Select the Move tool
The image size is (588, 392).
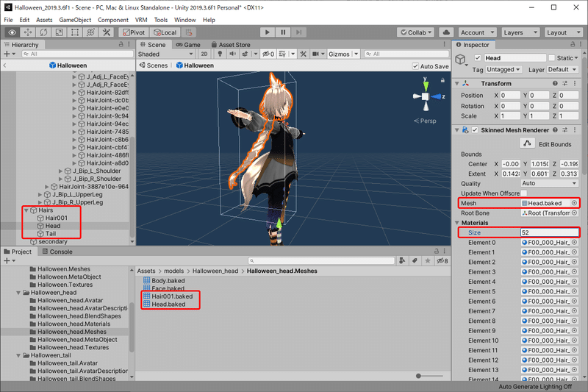[x=28, y=32]
